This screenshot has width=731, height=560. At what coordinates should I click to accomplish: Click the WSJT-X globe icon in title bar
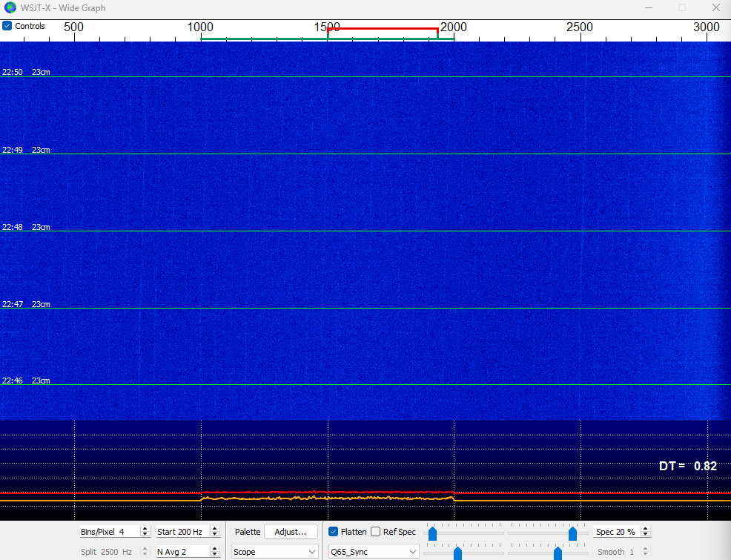tap(10, 8)
